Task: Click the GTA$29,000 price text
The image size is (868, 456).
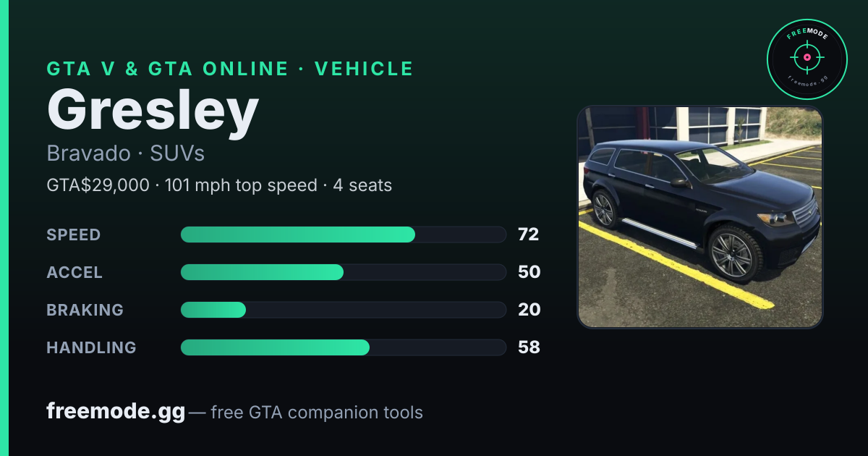Action: coord(98,185)
